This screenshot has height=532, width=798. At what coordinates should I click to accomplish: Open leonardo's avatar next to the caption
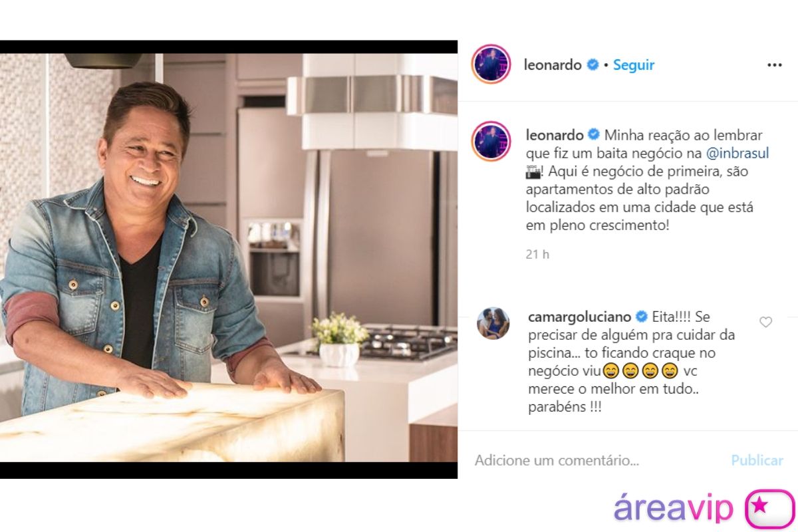(491, 141)
